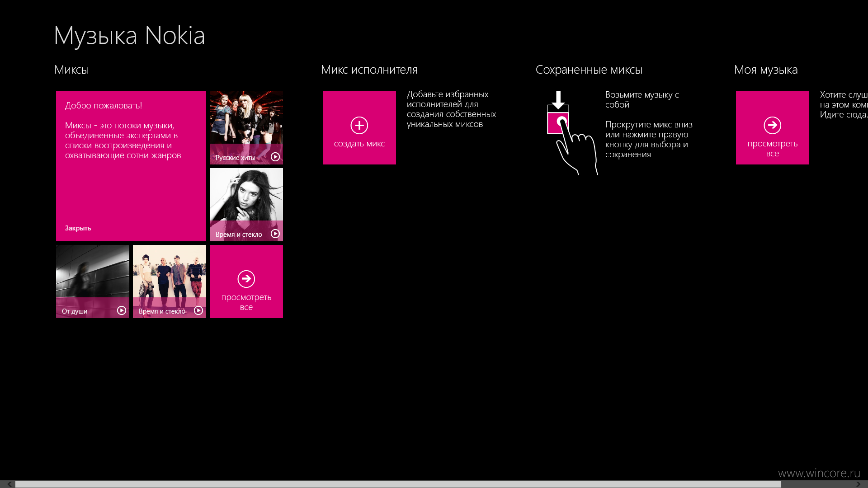Click play icon on От души tile

tap(122, 310)
